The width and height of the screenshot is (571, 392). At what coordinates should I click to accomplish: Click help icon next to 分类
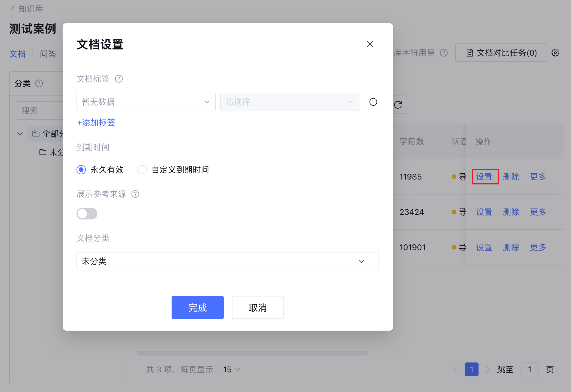[39, 83]
